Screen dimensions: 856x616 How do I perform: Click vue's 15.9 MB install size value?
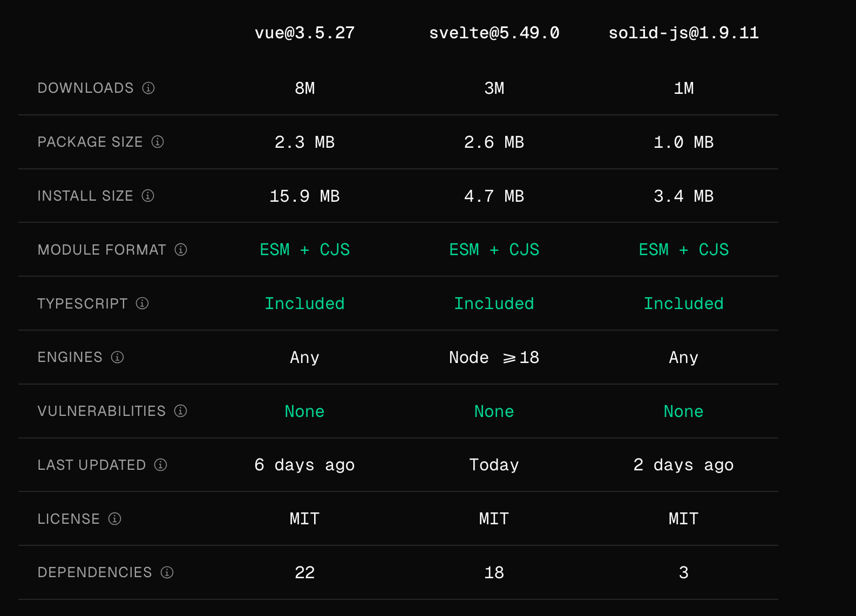[304, 196]
